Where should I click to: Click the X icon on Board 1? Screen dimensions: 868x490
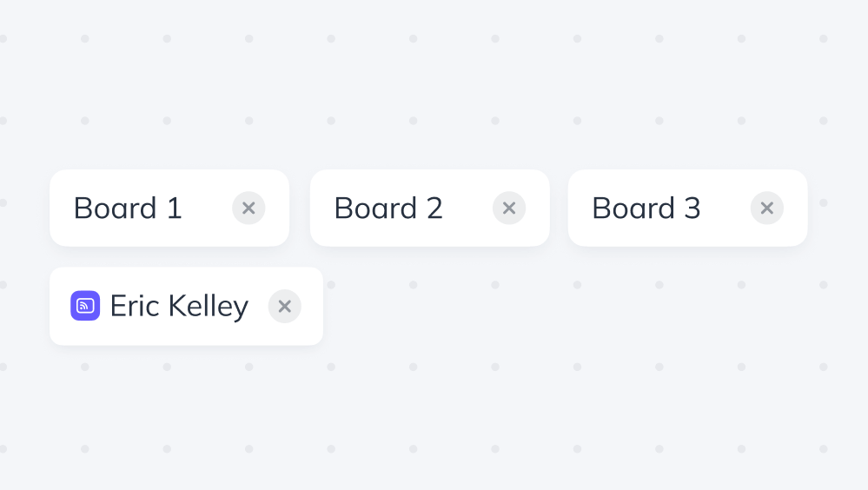(248, 209)
